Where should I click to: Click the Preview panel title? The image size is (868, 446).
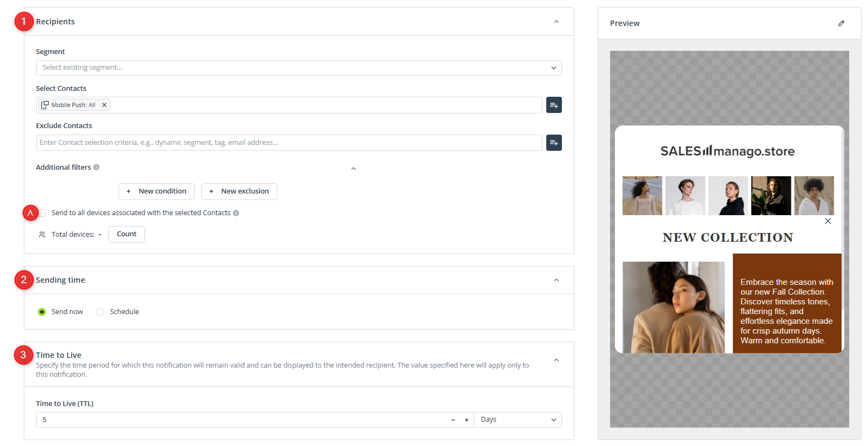(625, 23)
